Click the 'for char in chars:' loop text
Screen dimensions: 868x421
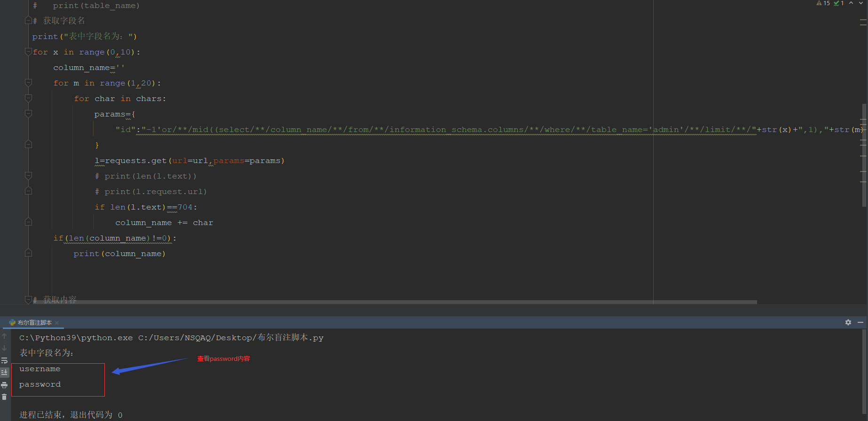coord(120,99)
